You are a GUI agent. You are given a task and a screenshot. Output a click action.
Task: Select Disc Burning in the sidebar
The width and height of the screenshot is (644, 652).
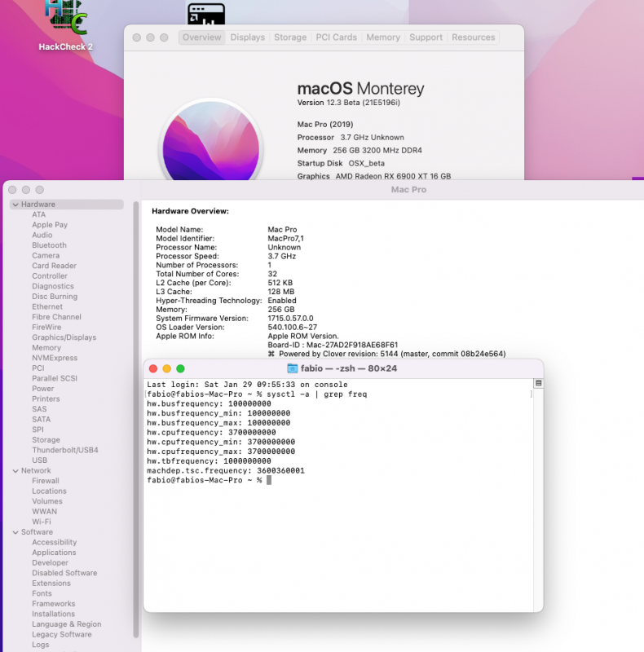point(55,297)
